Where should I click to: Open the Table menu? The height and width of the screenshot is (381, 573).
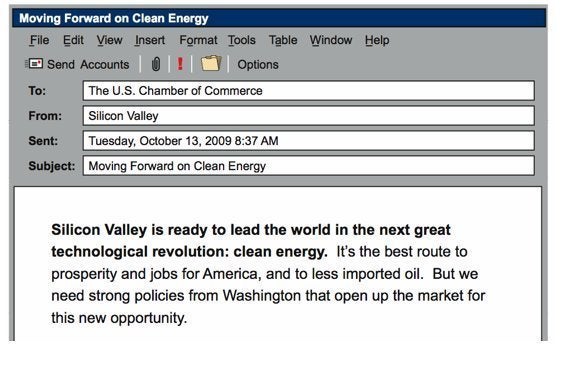click(283, 40)
